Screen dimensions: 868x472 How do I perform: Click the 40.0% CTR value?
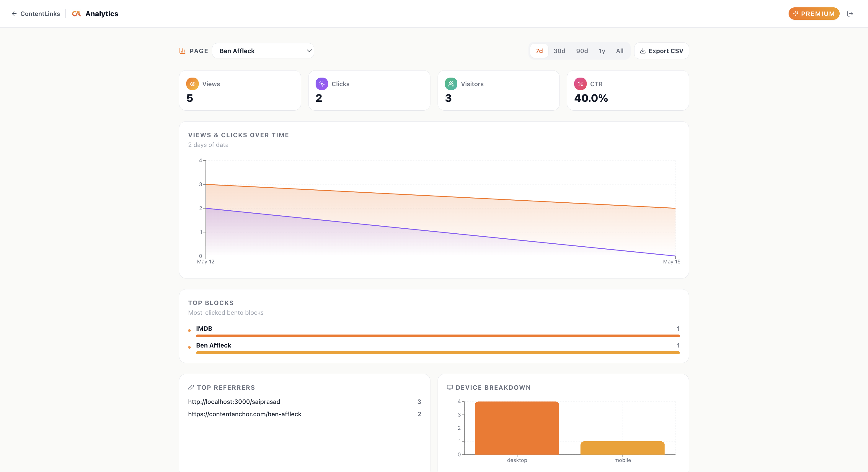tap(591, 98)
